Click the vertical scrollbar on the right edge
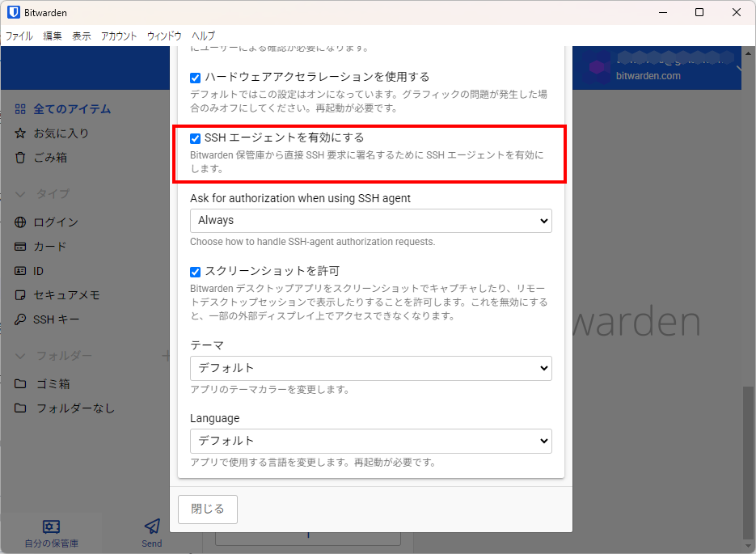This screenshot has width=756, height=554. 749,461
